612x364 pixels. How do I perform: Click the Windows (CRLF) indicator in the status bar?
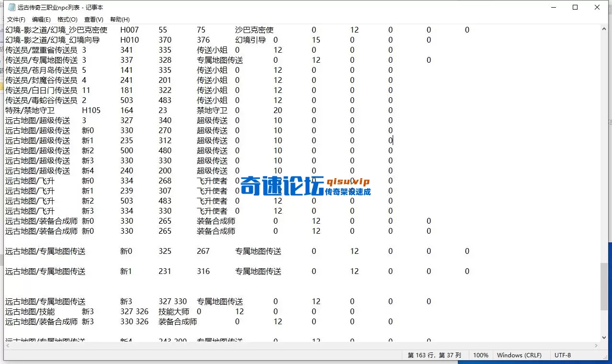pos(520,355)
